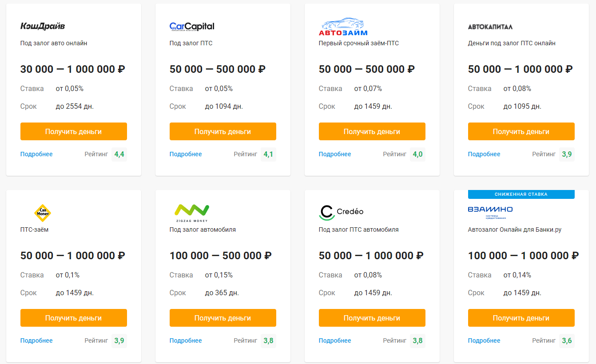Click the Автозайм car logo
Screen dimensions: 596x364
[x=343, y=27]
